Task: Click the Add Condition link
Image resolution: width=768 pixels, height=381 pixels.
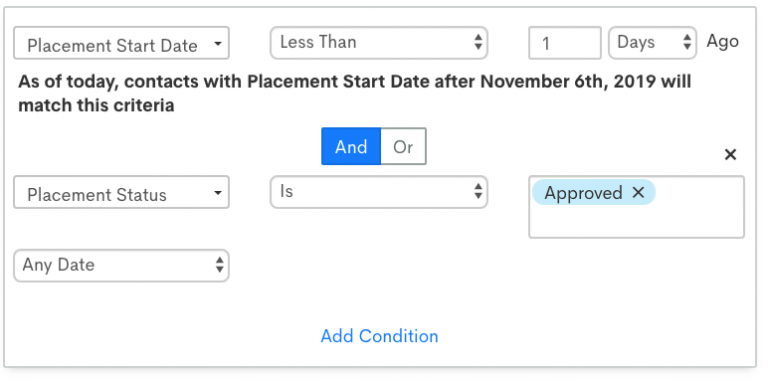Action: [x=380, y=336]
